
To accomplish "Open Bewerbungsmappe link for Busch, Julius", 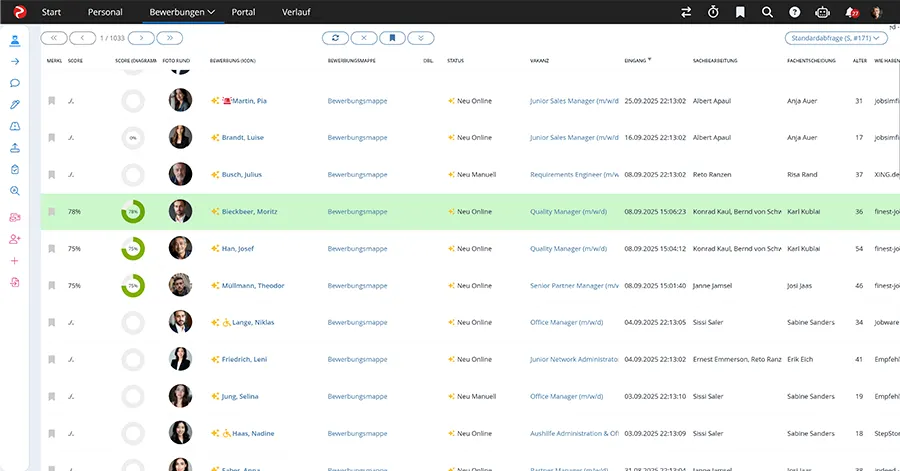I will pos(357,175).
